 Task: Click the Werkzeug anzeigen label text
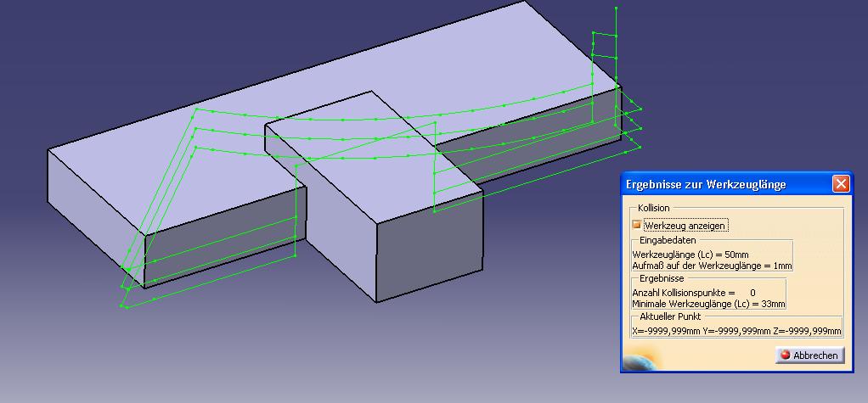coord(685,226)
